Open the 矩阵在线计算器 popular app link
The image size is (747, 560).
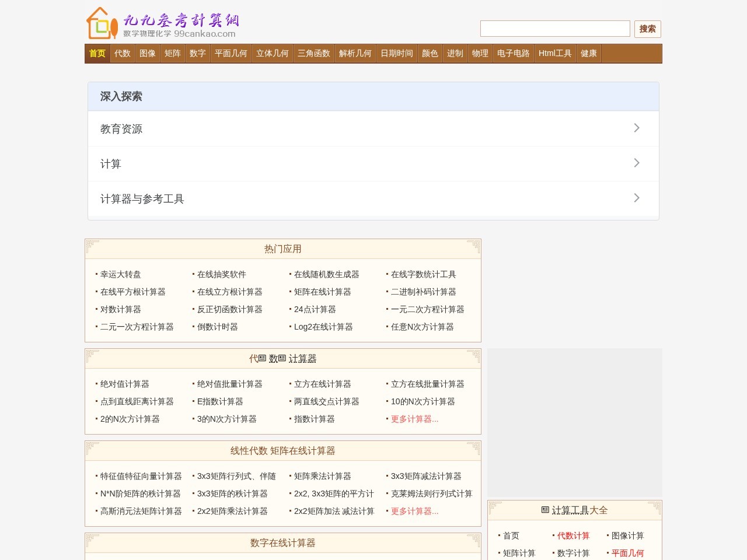click(x=323, y=292)
